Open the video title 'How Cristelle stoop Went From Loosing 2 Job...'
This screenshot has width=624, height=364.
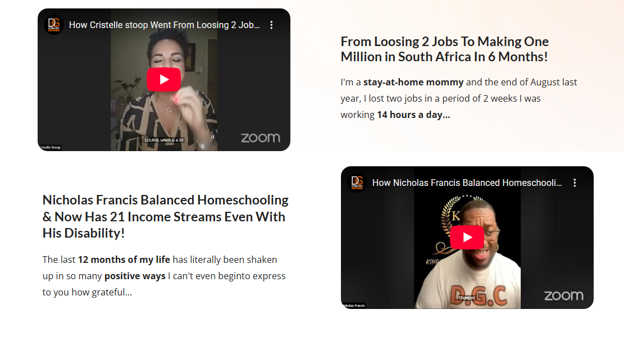click(164, 25)
